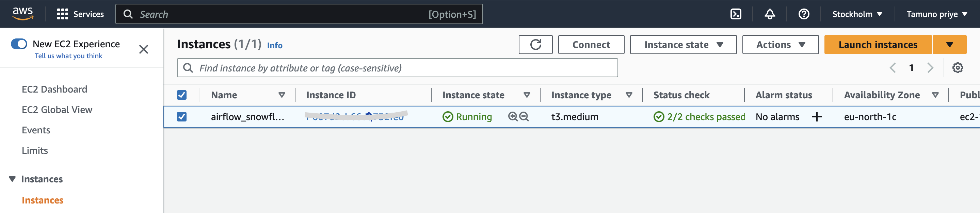Open EC2 Dashboard in sidebar
980x213 pixels.
click(54, 89)
